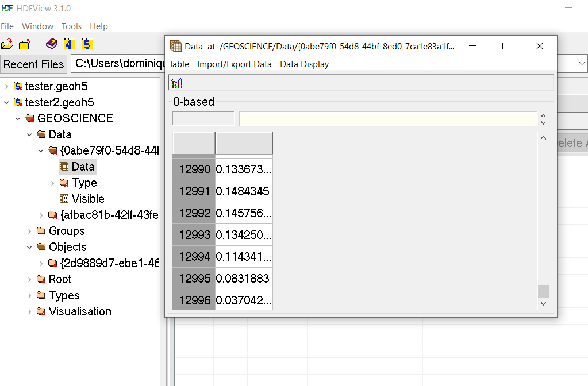
Task: Open the Data Display menu
Action: pos(304,64)
